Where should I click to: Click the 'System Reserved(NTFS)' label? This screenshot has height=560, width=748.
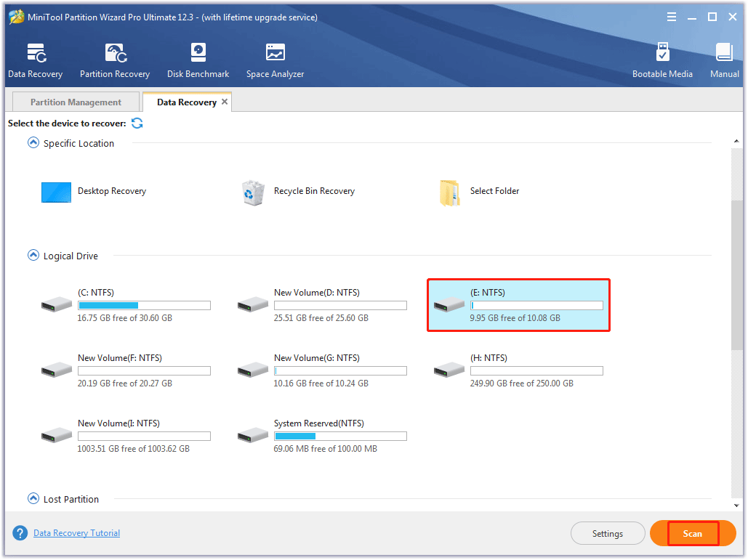click(x=318, y=423)
